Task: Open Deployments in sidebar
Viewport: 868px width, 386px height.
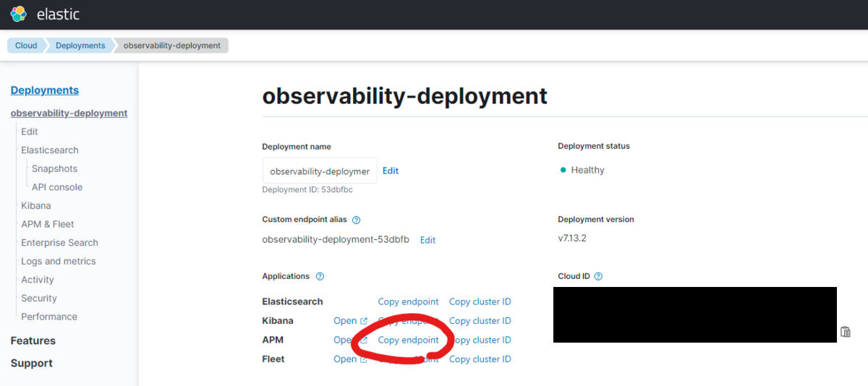Action: point(45,90)
